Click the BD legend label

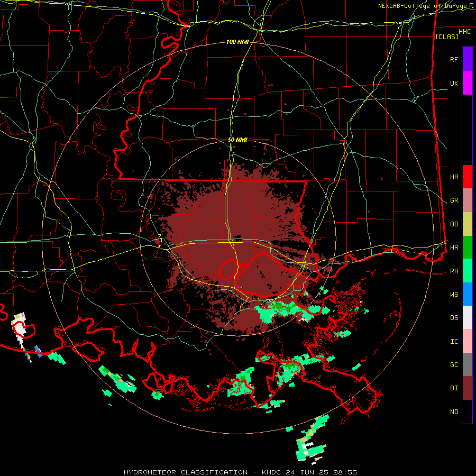tap(454, 224)
